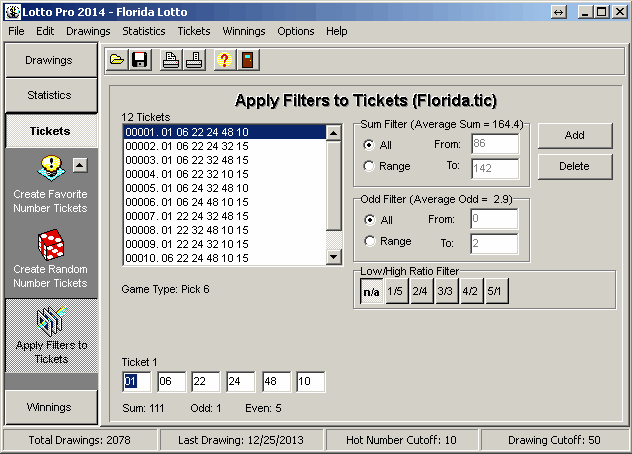Viewport: 632px width, 454px height.
Task: Open help via the question mark icon
Action: tap(225, 60)
